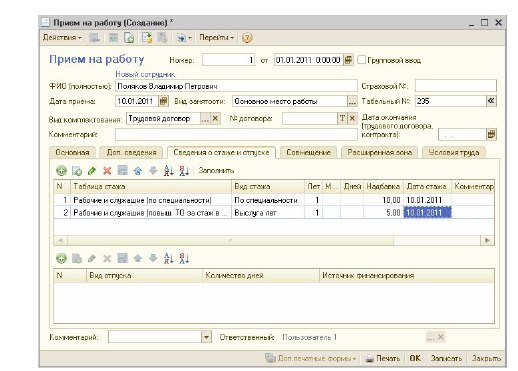
Task: Switch to the Расширенная зона tab
Action: pos(380,152)
